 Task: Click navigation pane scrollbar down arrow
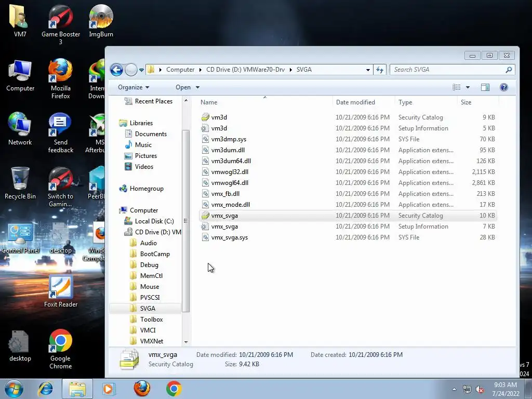coord(186,342)
